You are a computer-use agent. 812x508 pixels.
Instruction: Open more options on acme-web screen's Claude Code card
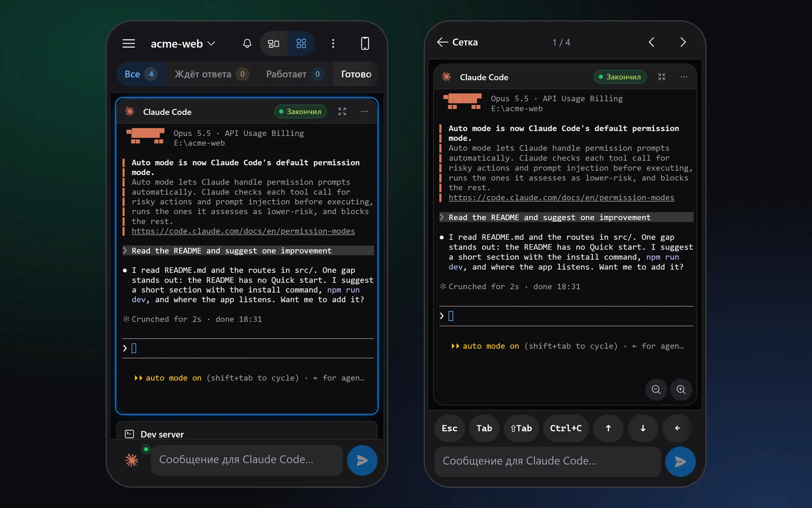(364, 112)
